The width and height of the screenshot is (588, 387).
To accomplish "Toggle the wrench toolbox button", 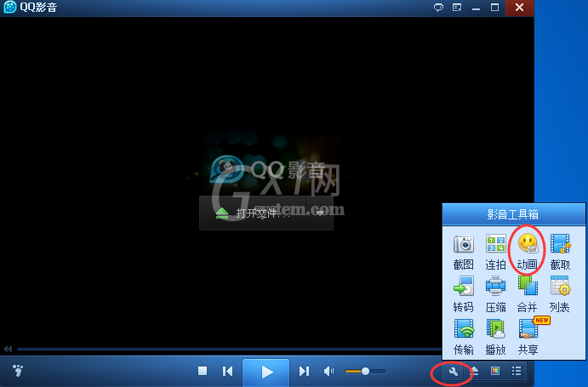I will [x=454, y=372].
